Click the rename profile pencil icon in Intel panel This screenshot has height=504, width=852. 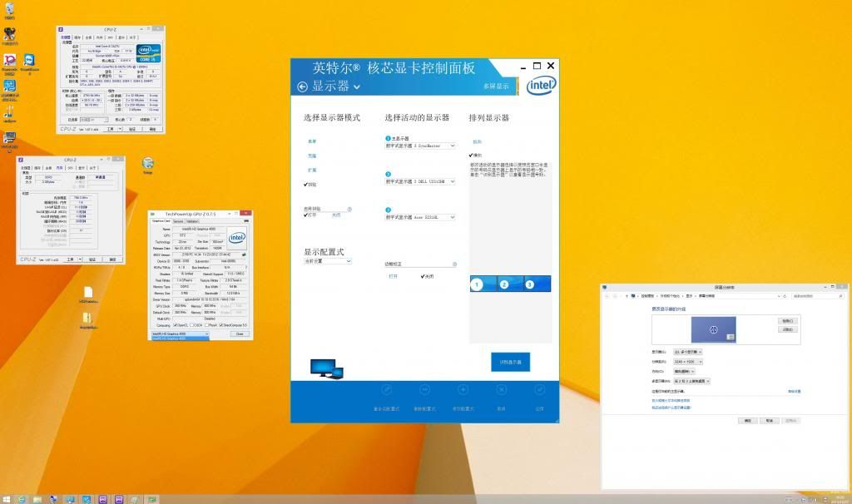click(x=386, y=389)
